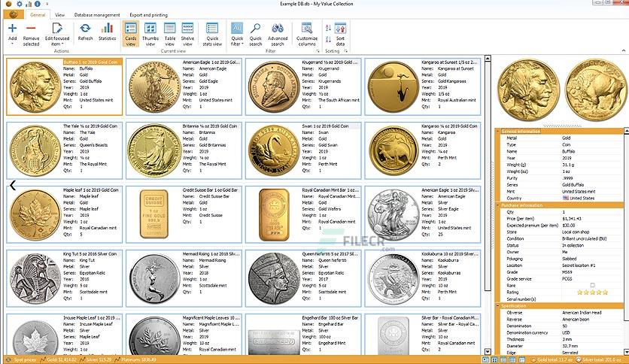The image size is (629, 364).
Task: Click the Sort data icon
Action: 340,29
